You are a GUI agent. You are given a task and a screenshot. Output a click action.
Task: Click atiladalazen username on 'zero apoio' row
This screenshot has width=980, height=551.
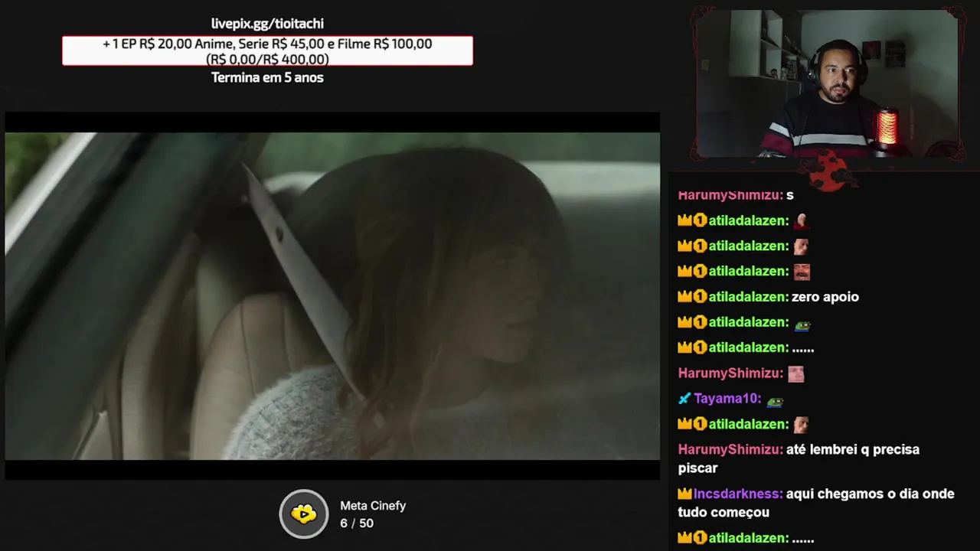coord(747,297)
